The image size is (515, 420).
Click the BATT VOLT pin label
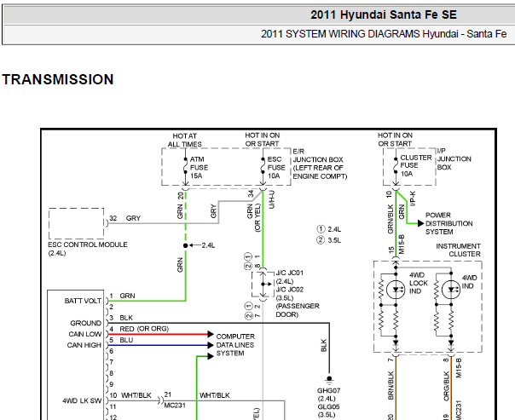pos(83,301)
